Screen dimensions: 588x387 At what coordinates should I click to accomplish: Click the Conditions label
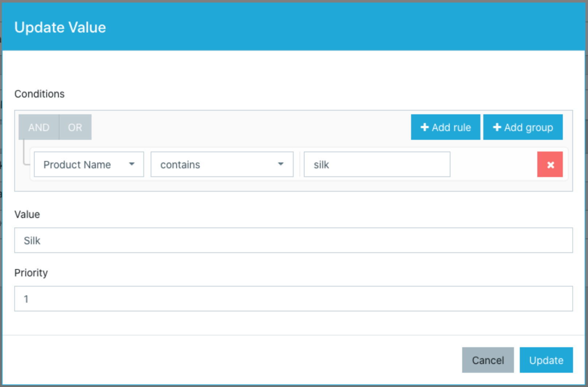39,94
